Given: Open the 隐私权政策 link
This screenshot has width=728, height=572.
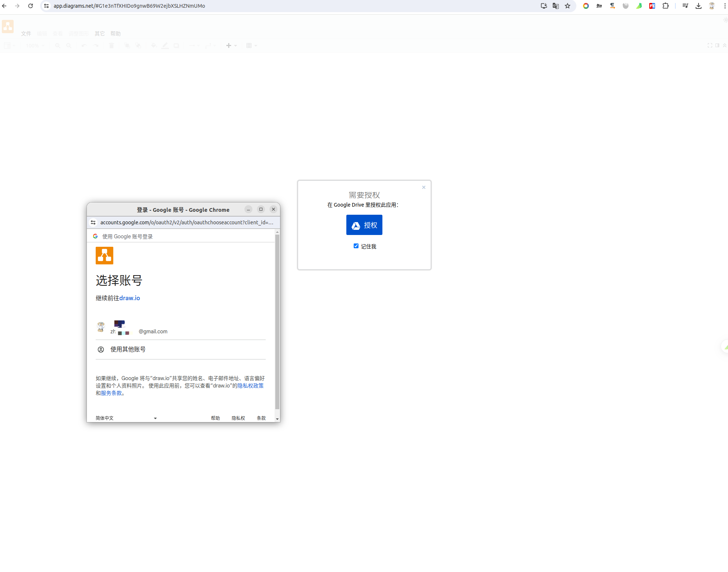Looking at the screenshot, I should pos(250,386).
